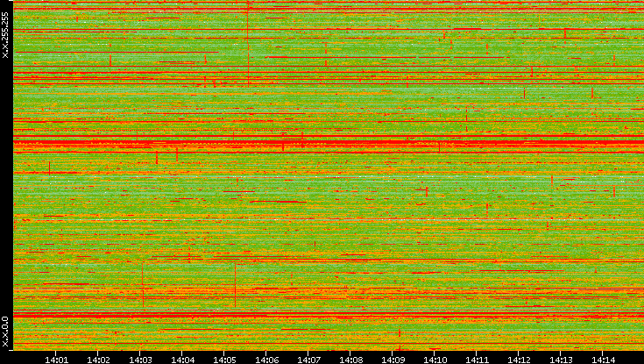Click the 14:01 time axis label
This screenshot has height=364, width=644.
[x=56, y=360]
